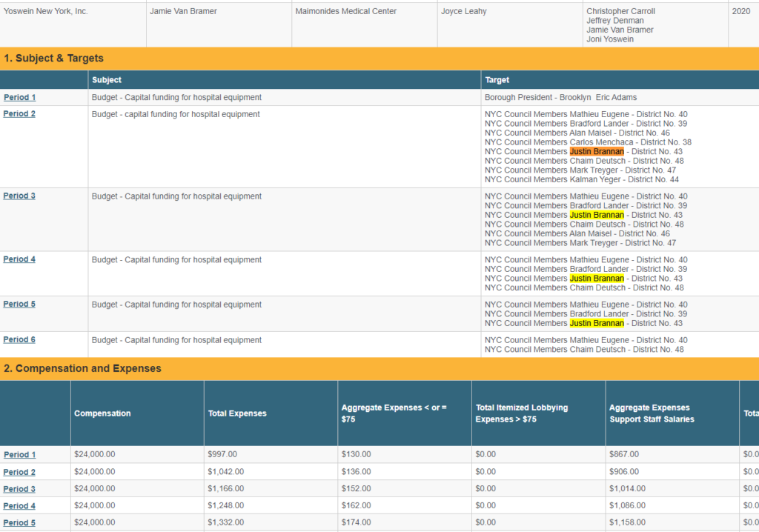Click the '$1,042.00' total expenses value

tap(226, 472)
